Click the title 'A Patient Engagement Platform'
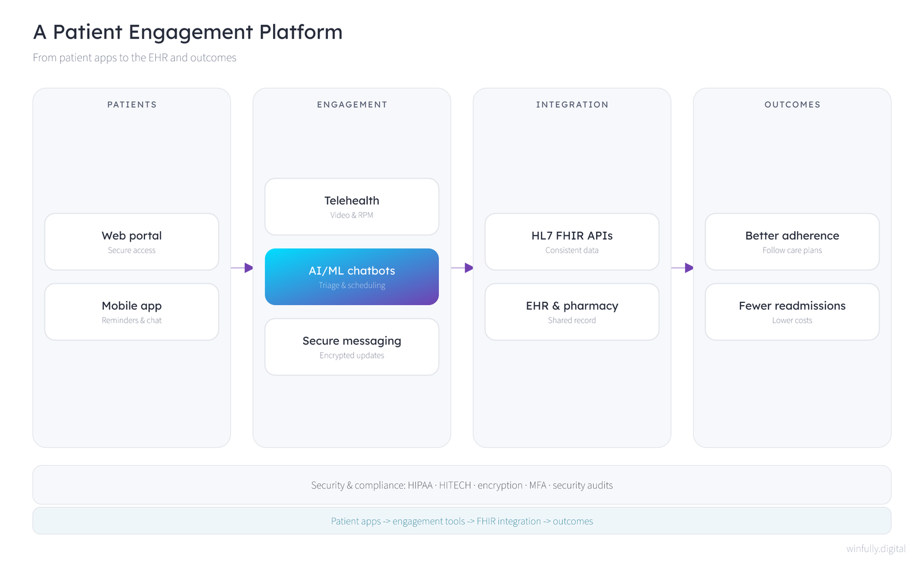Viewport: 924px width, 567px height. tap(188, 32)
